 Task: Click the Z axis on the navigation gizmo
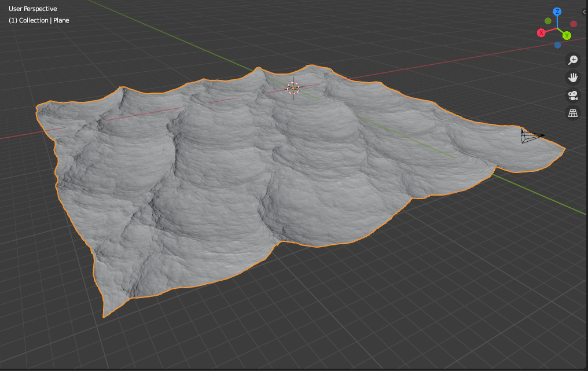coord(557,12)
